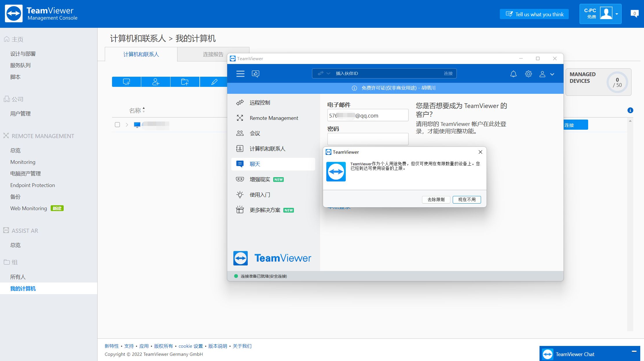Screen dimensions: 644x361
Task: Click the add new group folder icon
Action: pos(185,82)
